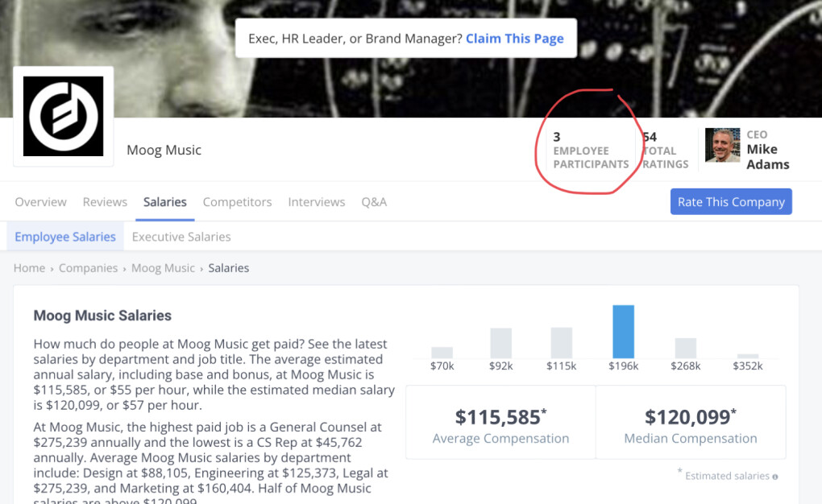Click CEO Mike Adams profile photo
Image resolution: width=822 pixels, height=504 pixels.
[x=722, y=146]
